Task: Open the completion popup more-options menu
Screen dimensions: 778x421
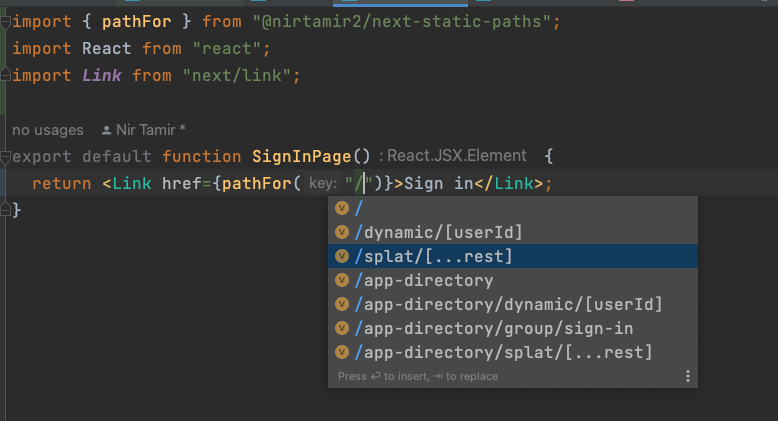Action: [688, 376]
